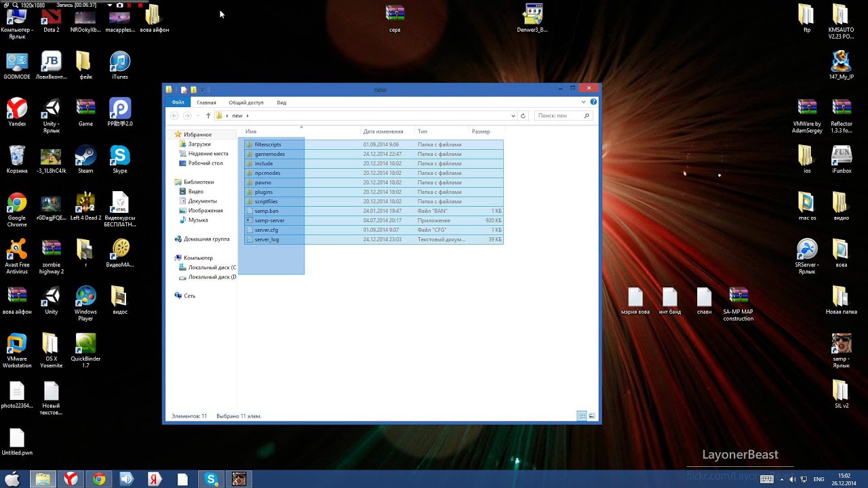Open Skype desktop shortcut
Screen dimensions: 868x488
(120, 160)
